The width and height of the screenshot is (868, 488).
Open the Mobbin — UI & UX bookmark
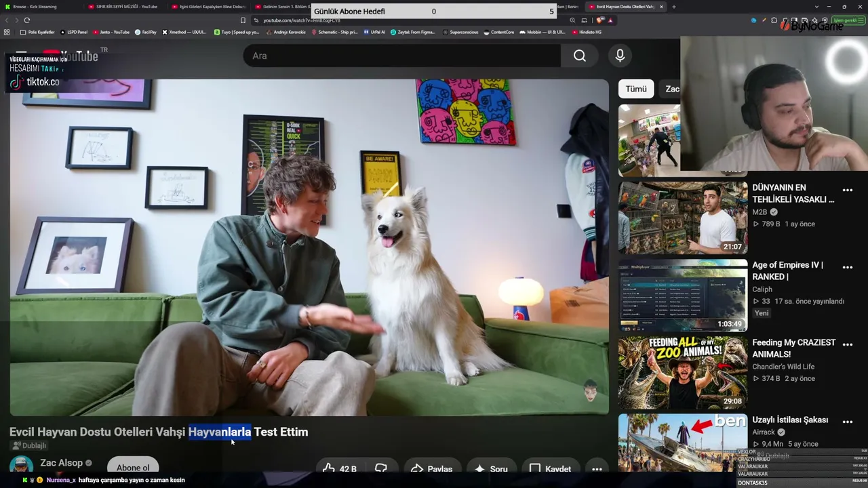(542, 32)
